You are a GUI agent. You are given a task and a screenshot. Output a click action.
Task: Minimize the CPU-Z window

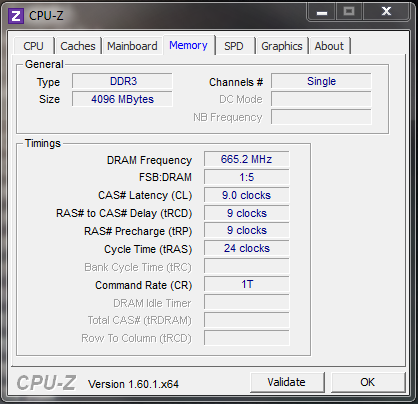[322, 12]
